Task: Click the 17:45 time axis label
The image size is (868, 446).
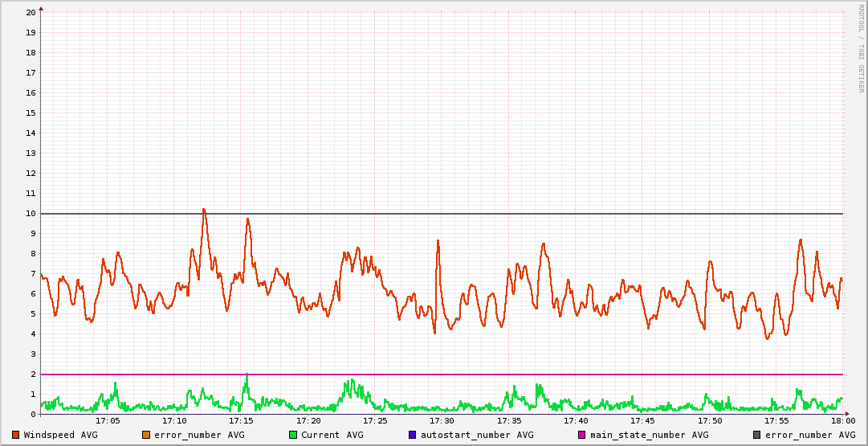Action: click(642, 420)
